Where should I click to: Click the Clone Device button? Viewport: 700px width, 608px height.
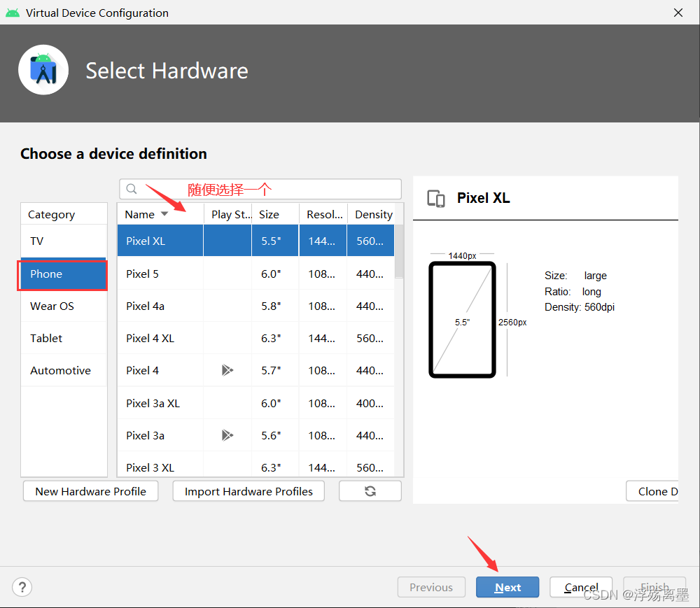click(x=652, y=491)
